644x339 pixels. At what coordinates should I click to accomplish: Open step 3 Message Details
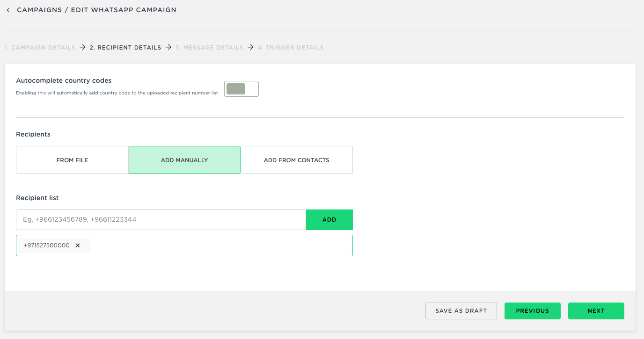point(209,48)
